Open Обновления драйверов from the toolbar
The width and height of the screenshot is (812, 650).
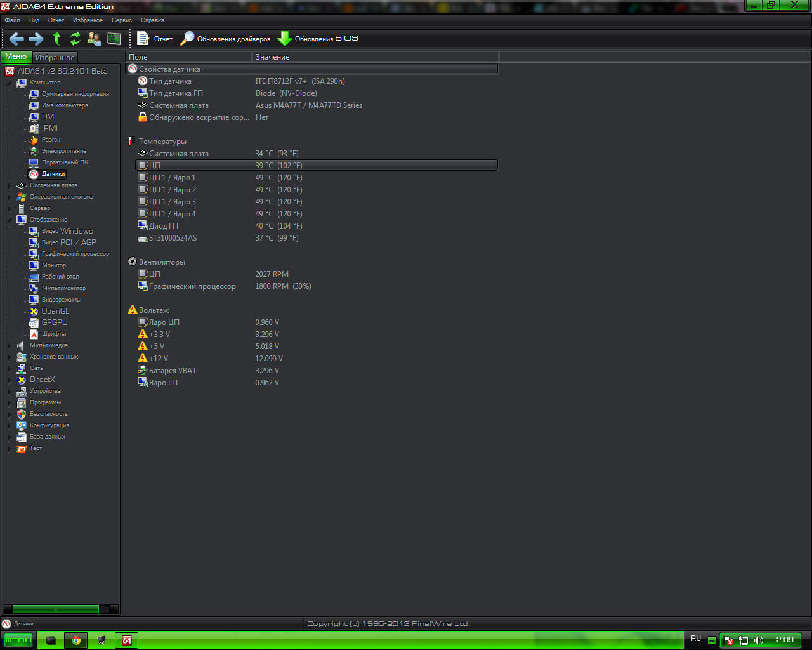click(x=225, y=39)
